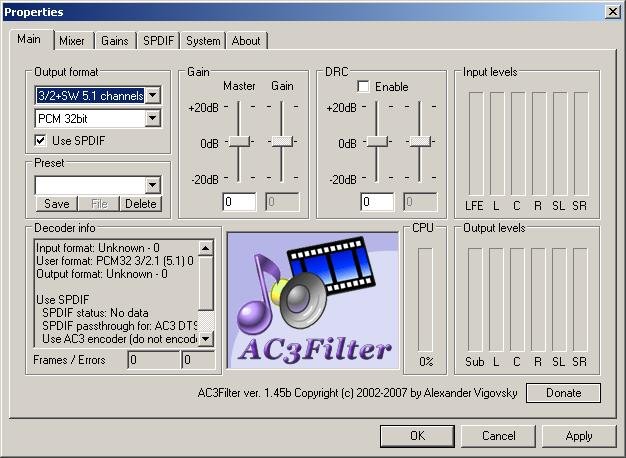Click the Decoder info scroll up arrow

(x=206, y=248)
